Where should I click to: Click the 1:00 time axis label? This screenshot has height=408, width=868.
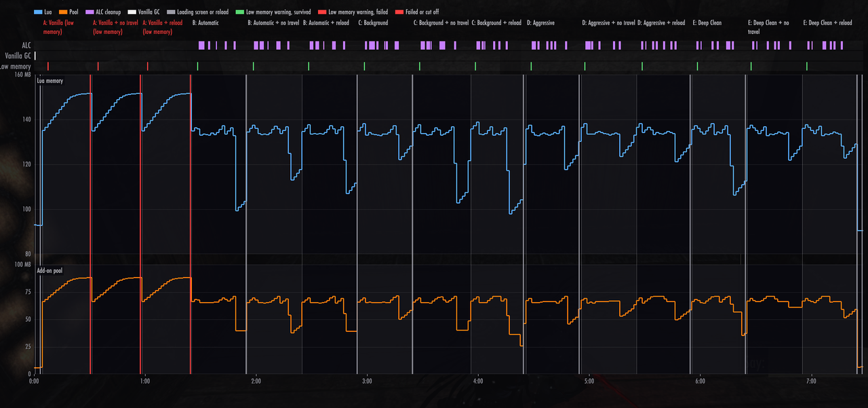pyautogui.click(x=144, y=382)
